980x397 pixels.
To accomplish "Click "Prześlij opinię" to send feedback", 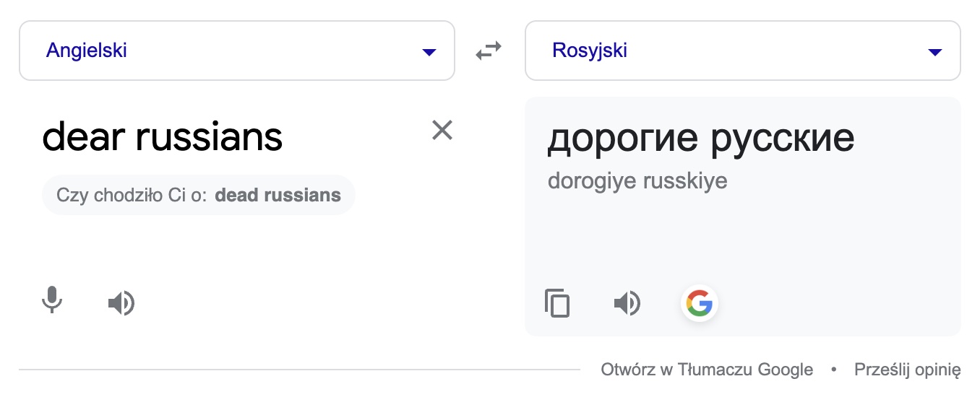I will pyautogui.click(x=907, y=370).
